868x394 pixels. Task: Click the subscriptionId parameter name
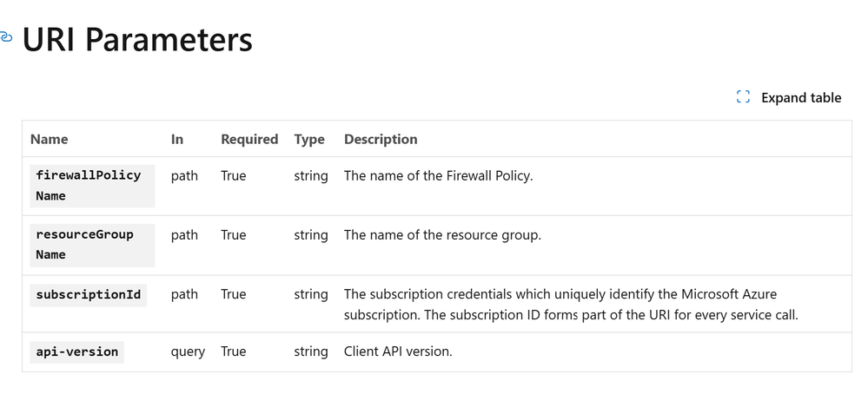click(x=89, y=294)
